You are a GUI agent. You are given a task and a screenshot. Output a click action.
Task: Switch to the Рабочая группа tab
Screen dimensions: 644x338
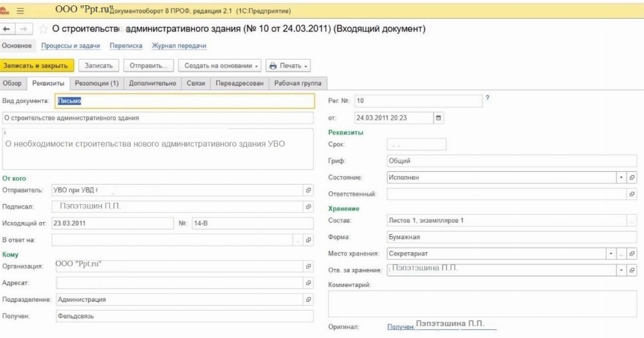(x=297, y=83)
